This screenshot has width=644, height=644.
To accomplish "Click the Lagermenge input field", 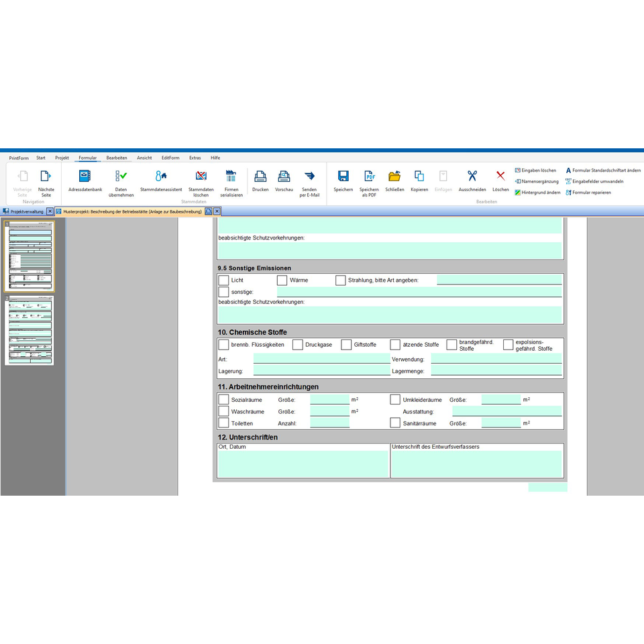I will 496,370.
